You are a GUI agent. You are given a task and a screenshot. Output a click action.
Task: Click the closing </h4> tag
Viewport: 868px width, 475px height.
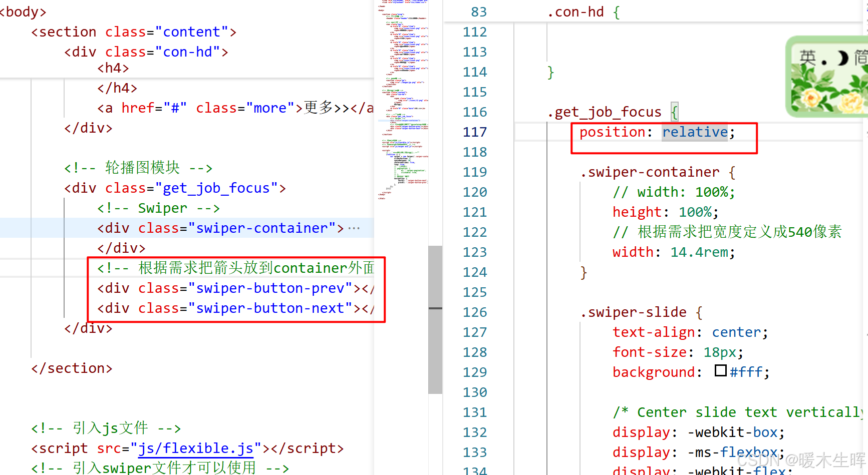tap(117, 88)
